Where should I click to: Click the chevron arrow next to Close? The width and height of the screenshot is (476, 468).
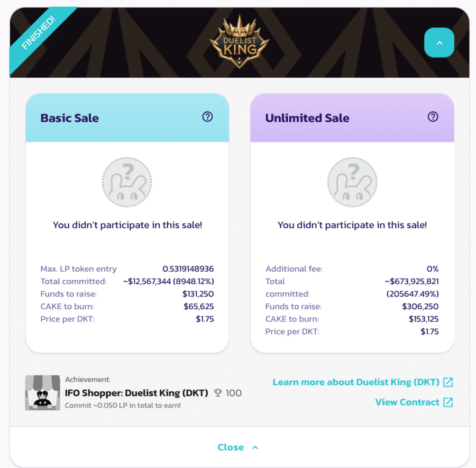pyautogui.click(x=255, y=447)
